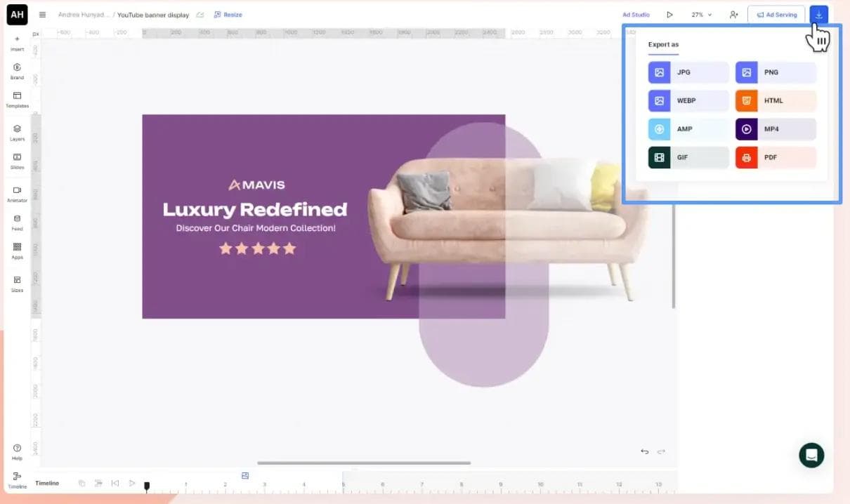The image size is (850, 504).
Task: Click the horizontal canvas scrollbar
Action: click(364, 463)
